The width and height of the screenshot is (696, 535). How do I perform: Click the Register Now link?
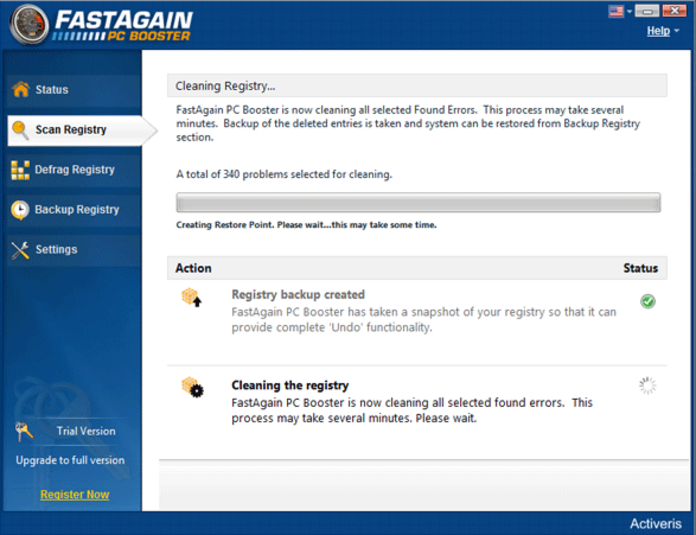75,495
